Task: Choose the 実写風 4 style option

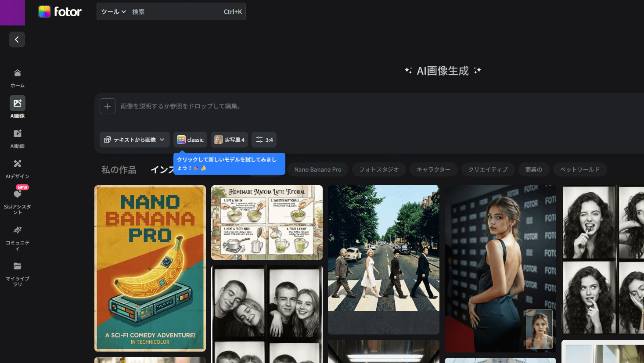Action: coord(229,140)
